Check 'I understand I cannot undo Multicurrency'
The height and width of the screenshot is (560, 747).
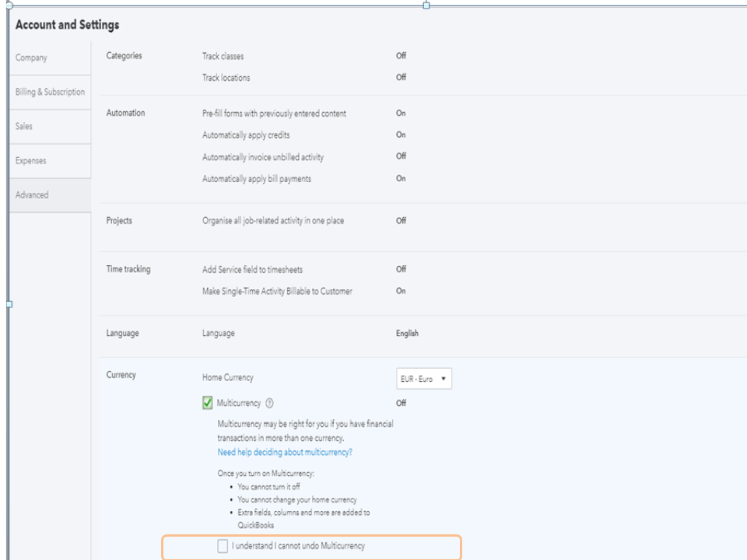pyautogui.click(x=223, y=546)
